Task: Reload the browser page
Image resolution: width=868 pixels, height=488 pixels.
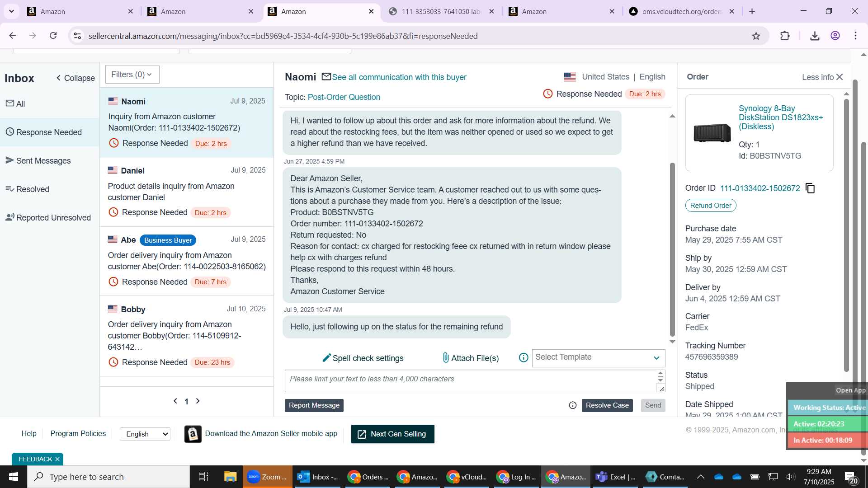Action: click(x=53, y=36)
